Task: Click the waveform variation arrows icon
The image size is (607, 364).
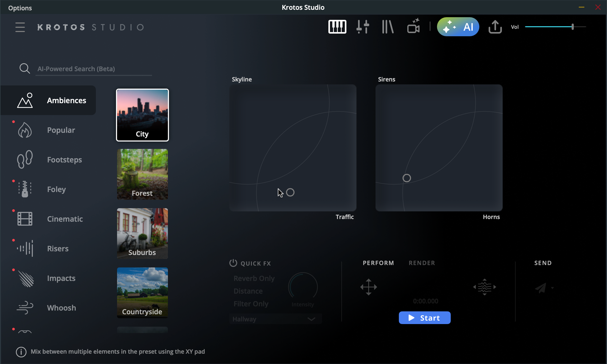Action: point(484,287)
